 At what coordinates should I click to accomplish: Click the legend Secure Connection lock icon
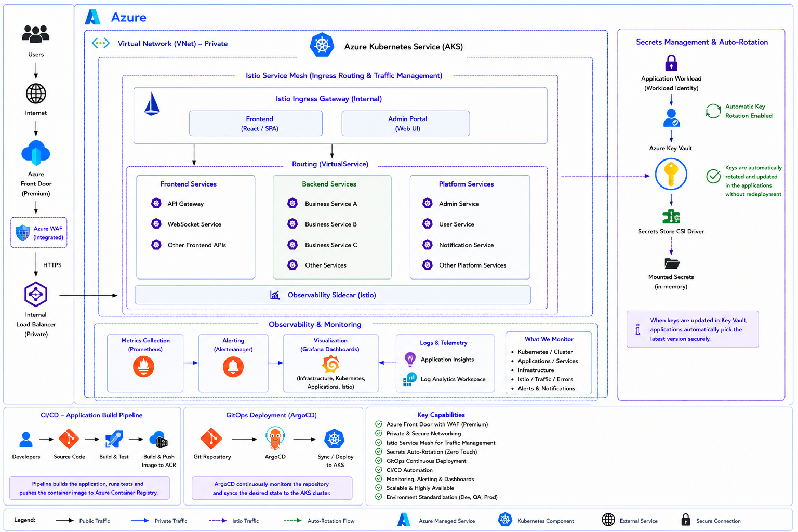pos(686,520)
